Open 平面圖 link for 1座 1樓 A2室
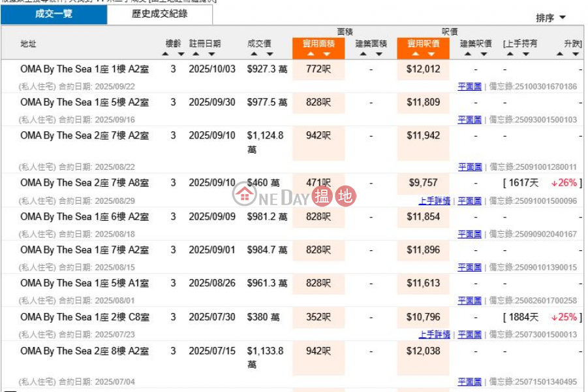This screenshot has width=588, height=392. [469, 86]
